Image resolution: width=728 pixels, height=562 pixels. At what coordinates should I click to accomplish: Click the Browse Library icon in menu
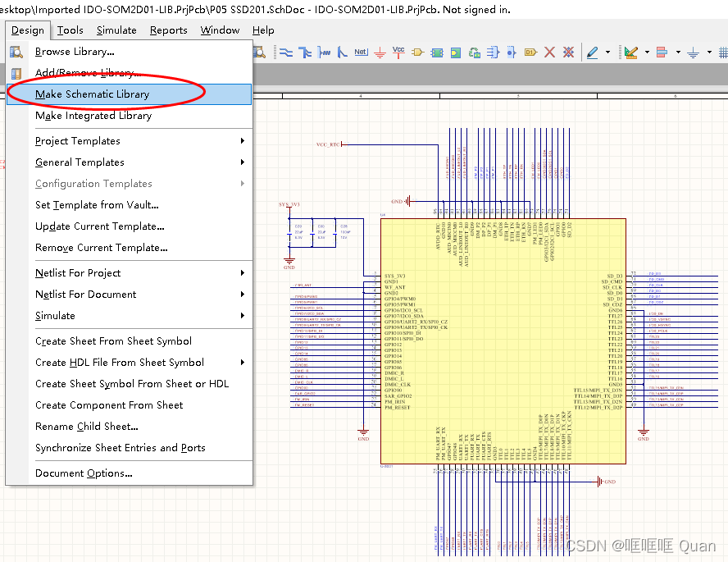(x=16, y=53)
